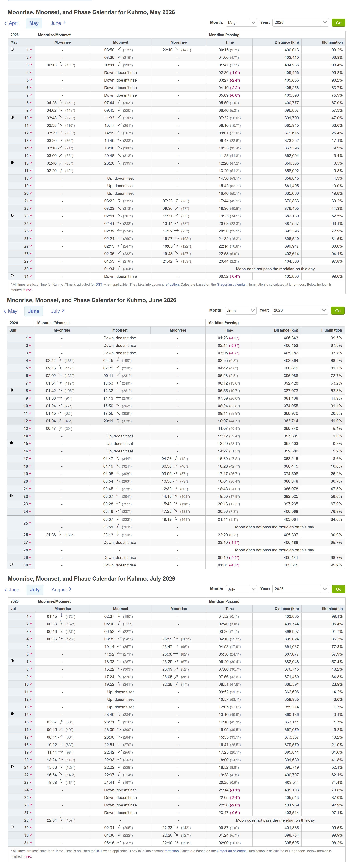Click the new moon icon on May 16

(x=12, y=162)
